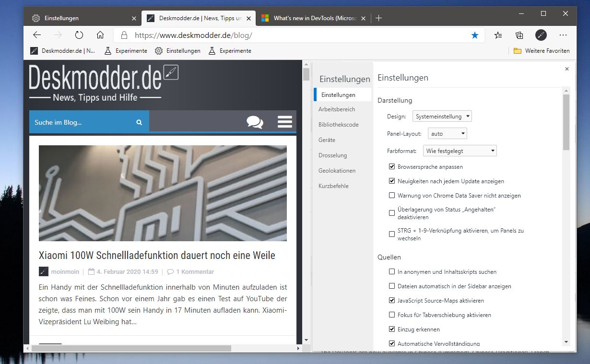
Task: Open the Weitere Favoriten folder
Action: coord(542,51)
